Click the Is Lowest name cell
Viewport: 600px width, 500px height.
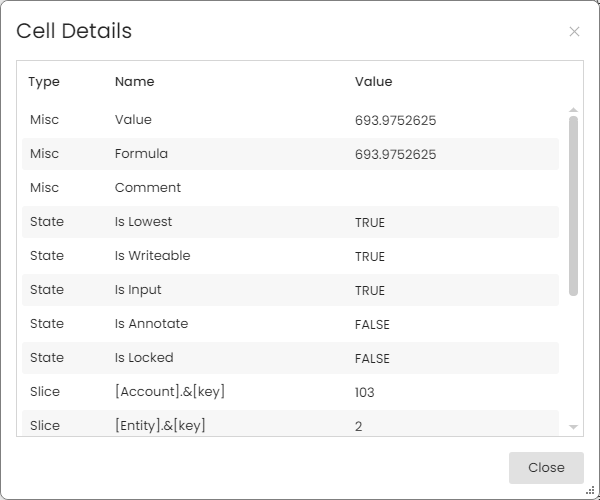pos(143,221)
